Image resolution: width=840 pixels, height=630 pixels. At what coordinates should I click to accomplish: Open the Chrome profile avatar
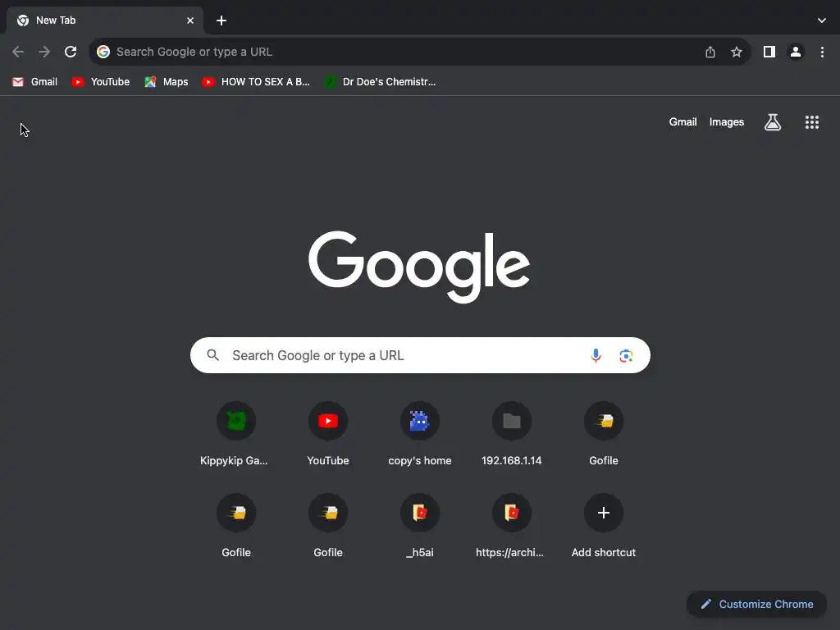point(796,52)
